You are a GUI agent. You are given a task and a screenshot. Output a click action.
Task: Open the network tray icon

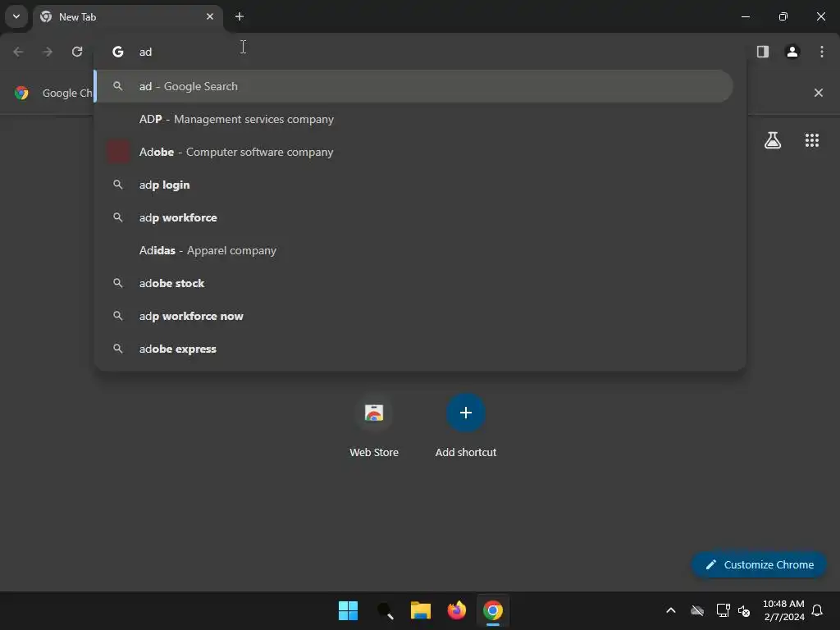[724, 610]
